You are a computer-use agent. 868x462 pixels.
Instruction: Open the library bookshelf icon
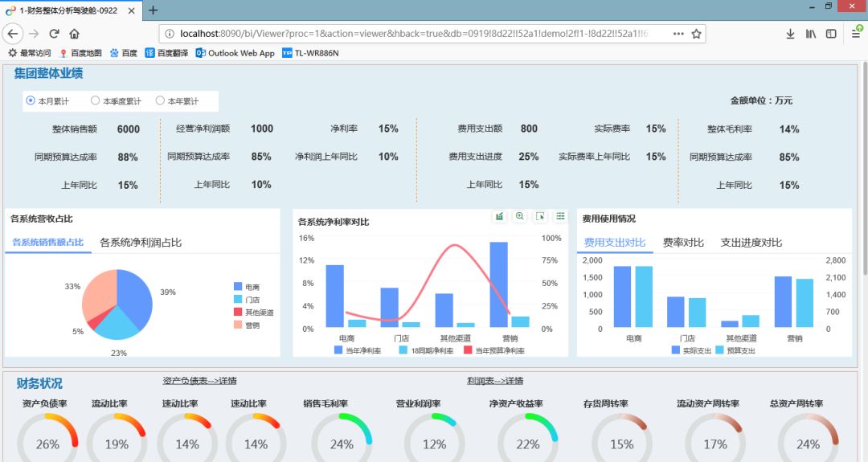click(811, 34)
